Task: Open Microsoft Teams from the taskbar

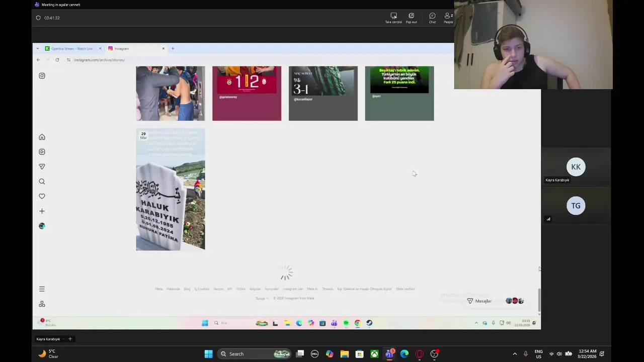Action: 389,354
